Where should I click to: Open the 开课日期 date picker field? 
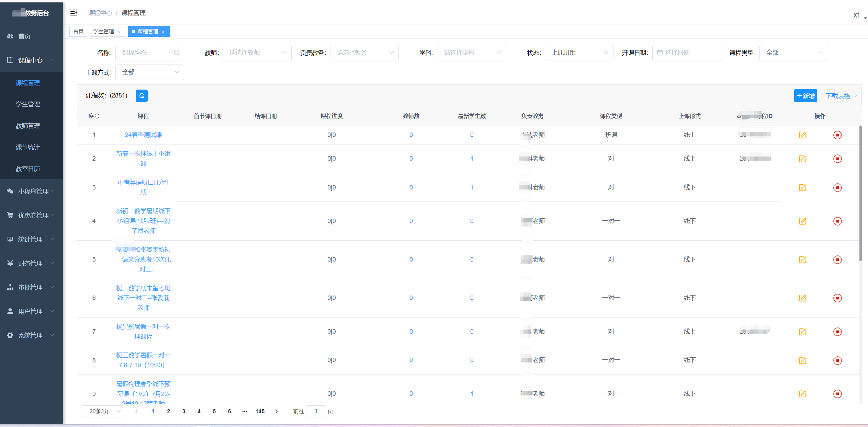(686, 53)
